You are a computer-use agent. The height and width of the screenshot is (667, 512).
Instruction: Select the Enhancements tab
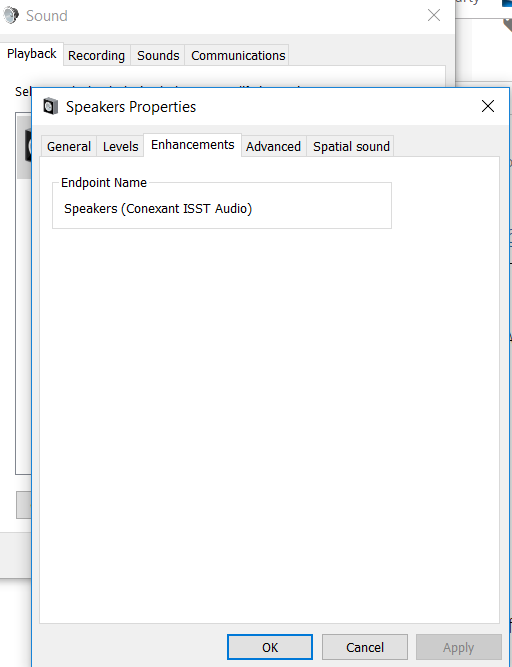point(193,145)
